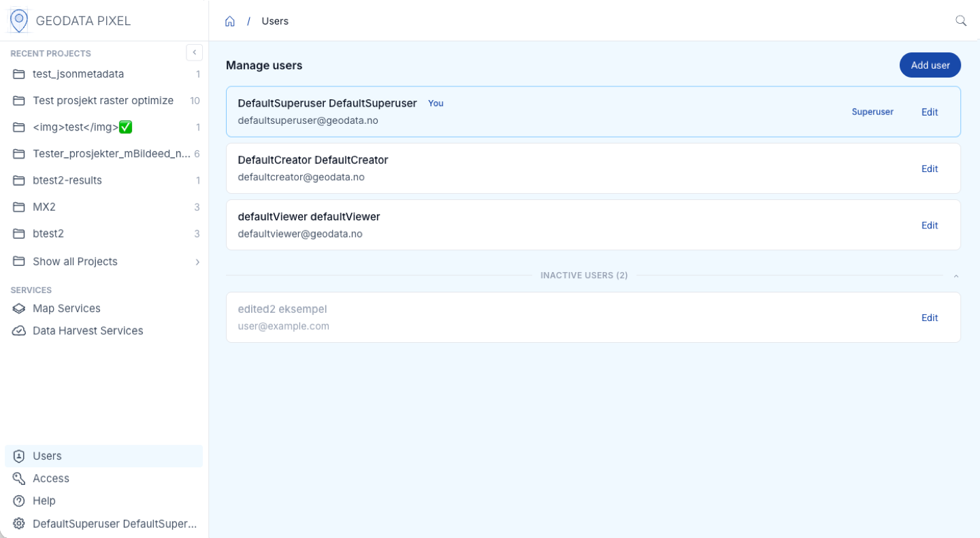Click the Recent Projects section label
Viewport: 980px width, 538px height.
(x=50, y=54)
